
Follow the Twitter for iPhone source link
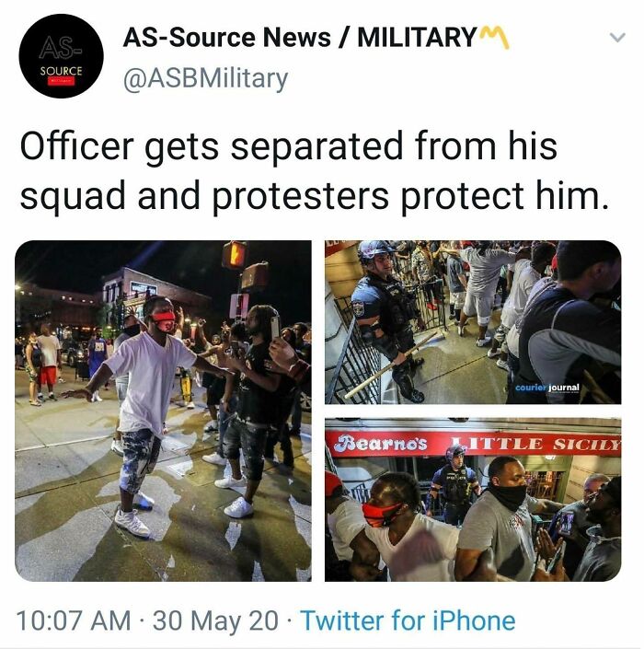408,620
